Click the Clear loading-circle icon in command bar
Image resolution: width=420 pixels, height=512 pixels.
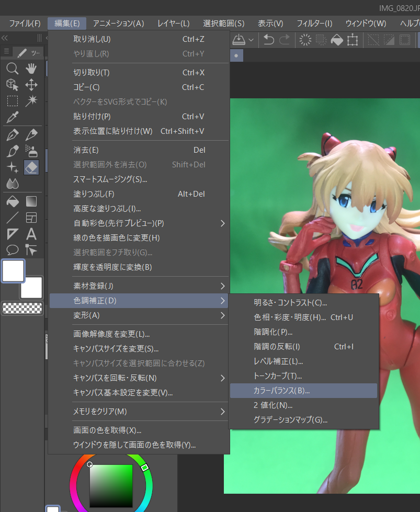[305, 40]
